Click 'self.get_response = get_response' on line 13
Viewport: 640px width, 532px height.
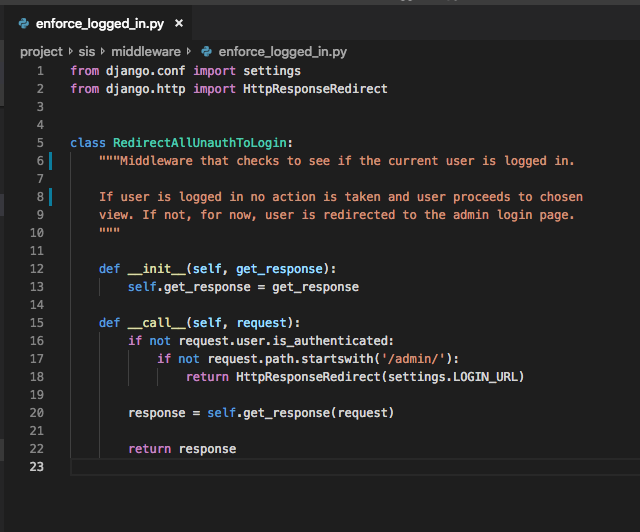click(243, 287)
